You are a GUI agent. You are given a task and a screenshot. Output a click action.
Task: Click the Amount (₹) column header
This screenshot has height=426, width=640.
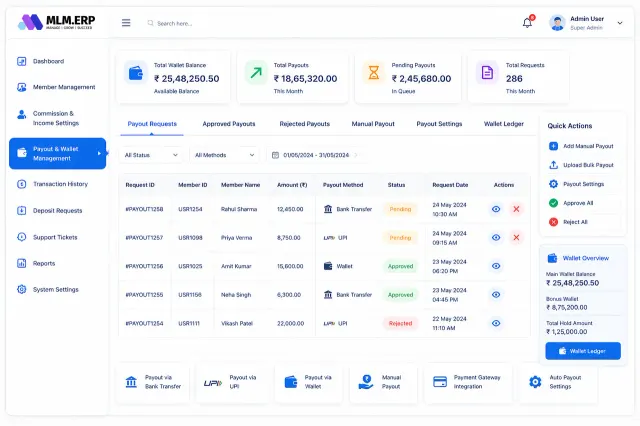[x=292, y=185]
